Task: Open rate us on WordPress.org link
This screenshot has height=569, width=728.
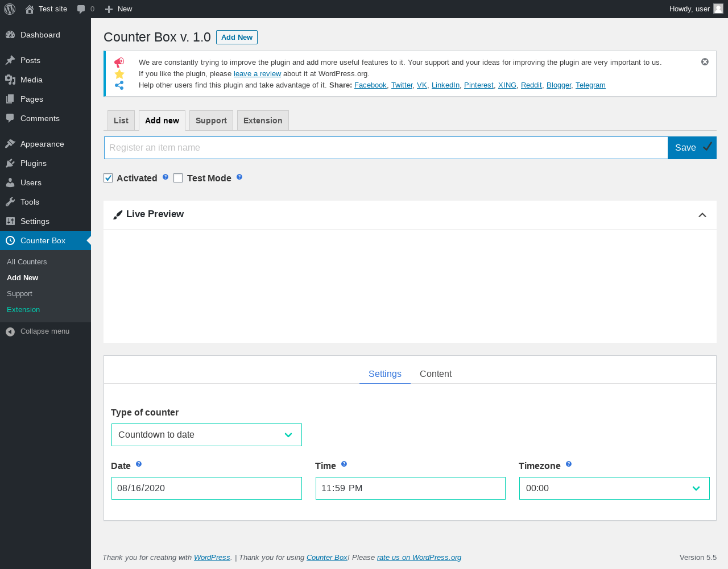Action: click(419, 558)
